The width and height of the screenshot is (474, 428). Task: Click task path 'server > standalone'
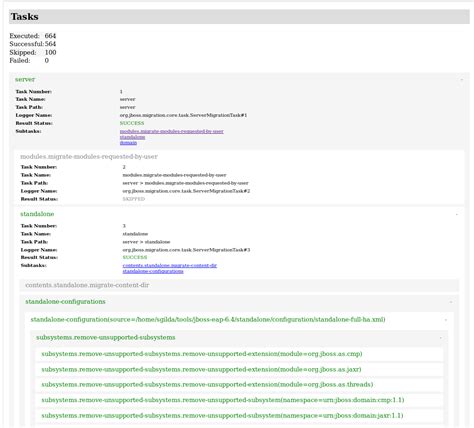click(146, 242)
